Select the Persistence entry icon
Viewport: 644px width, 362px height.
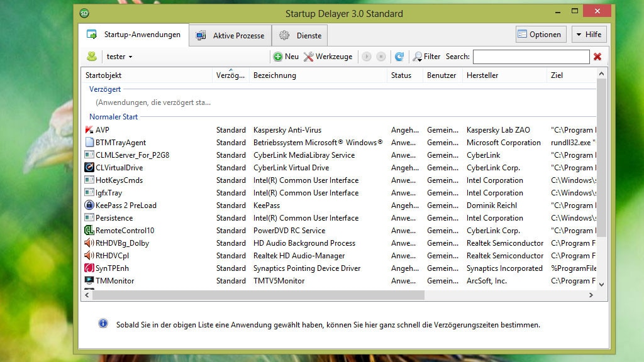(x=89, y=217)
